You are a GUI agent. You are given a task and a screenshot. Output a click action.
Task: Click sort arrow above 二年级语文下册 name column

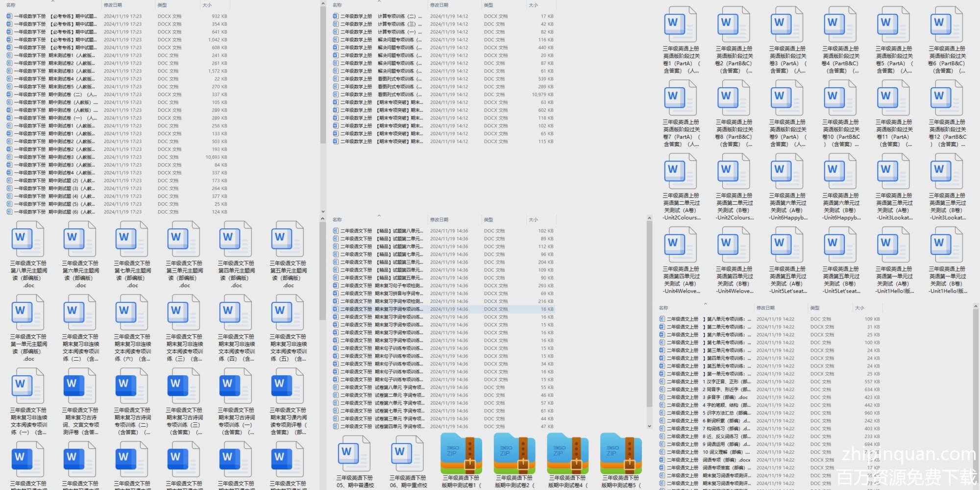tap(379, 216)
